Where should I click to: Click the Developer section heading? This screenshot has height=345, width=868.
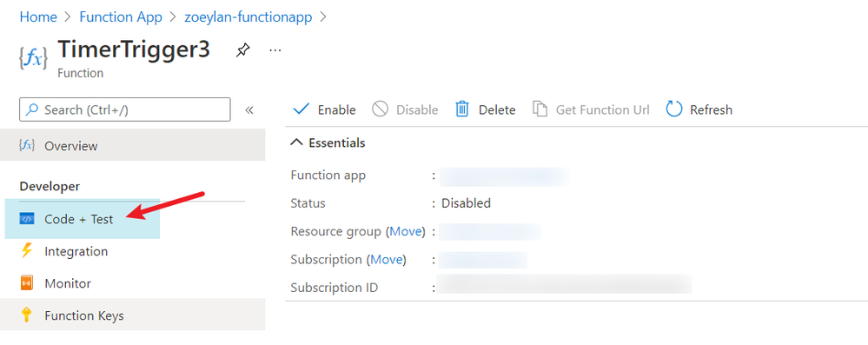point(50,186)
